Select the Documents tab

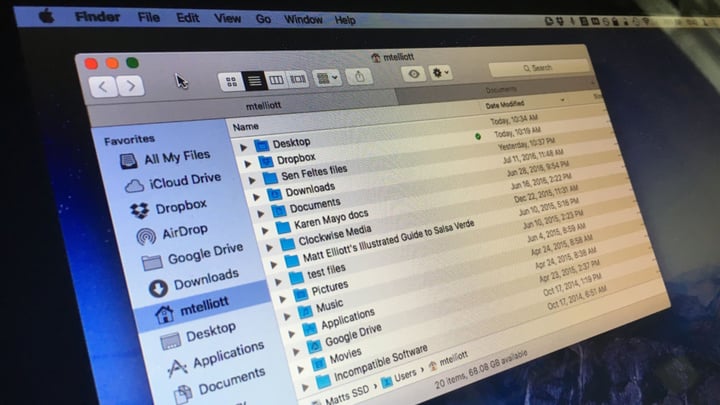[x=501, y=90]
